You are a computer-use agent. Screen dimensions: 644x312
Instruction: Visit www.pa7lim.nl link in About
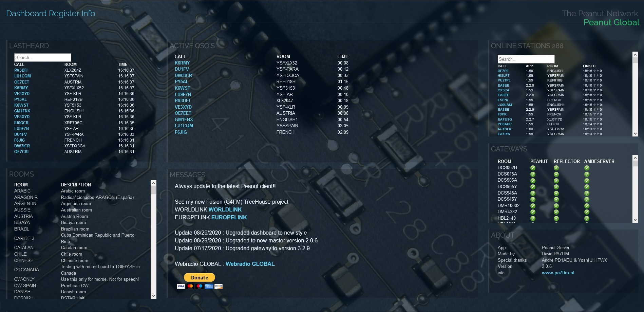point(558,273)
